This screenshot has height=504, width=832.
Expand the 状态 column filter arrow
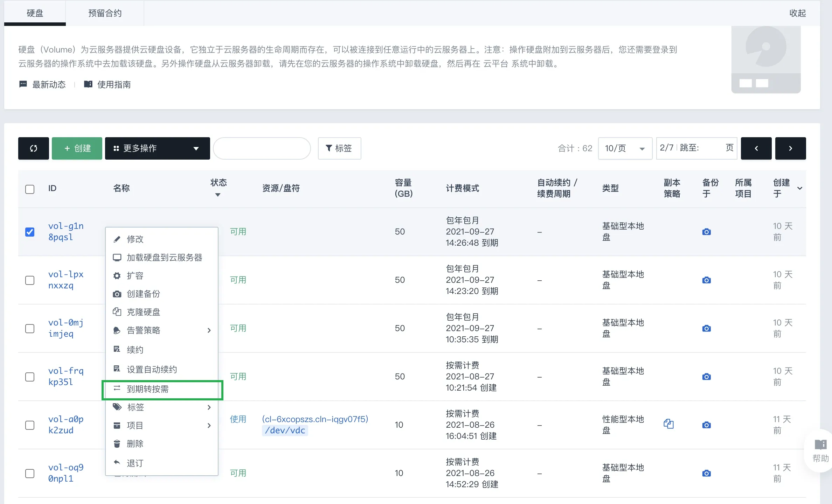tap(218, 195)
